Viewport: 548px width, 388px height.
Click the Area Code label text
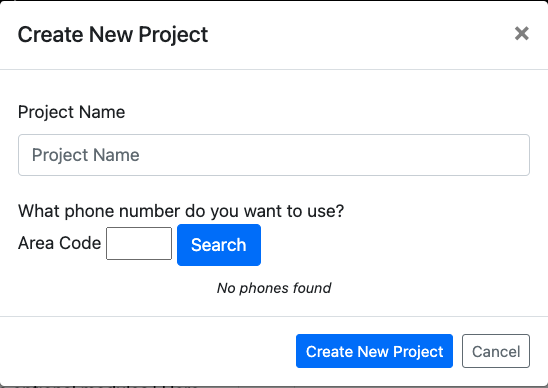click(59, 243)
